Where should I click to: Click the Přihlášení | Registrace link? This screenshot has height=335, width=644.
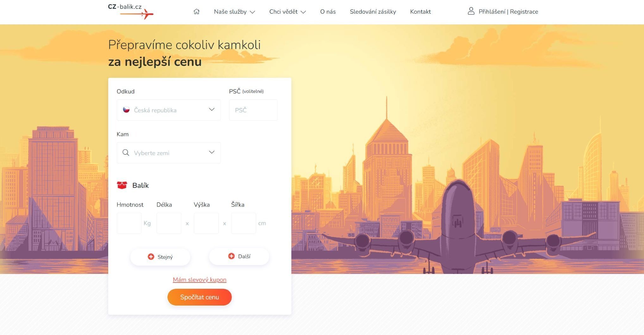[x=508, y=12]
